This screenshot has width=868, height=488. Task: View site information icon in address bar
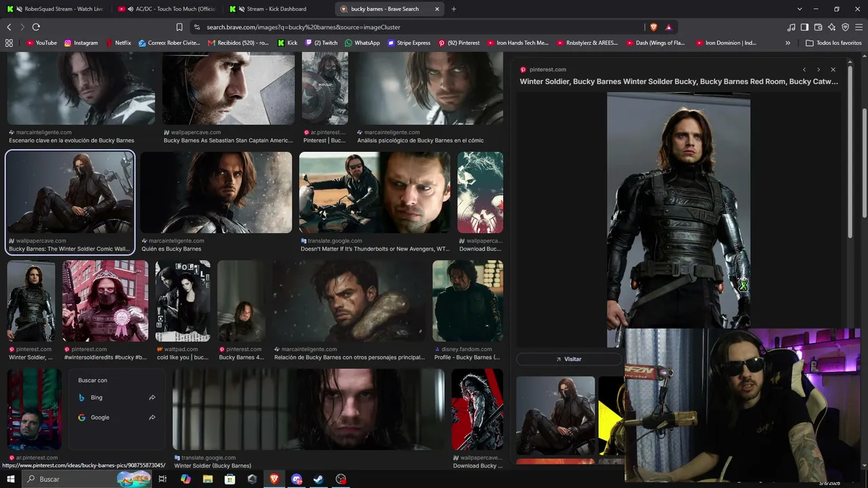(x=197, y=27)
